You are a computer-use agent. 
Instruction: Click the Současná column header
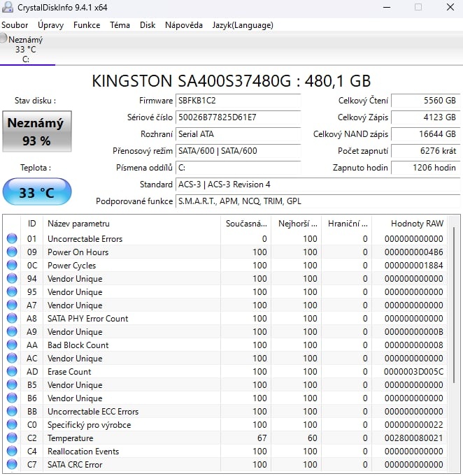pos(246,224)
